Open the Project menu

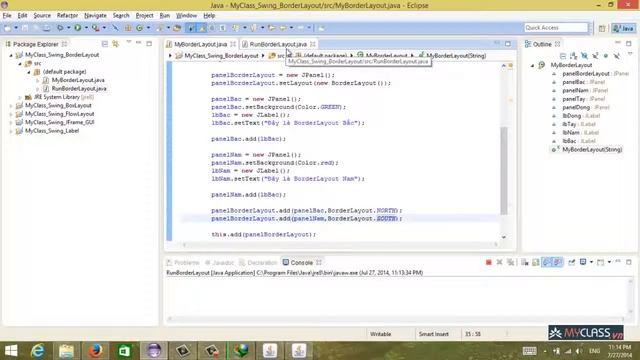[144, 16]
